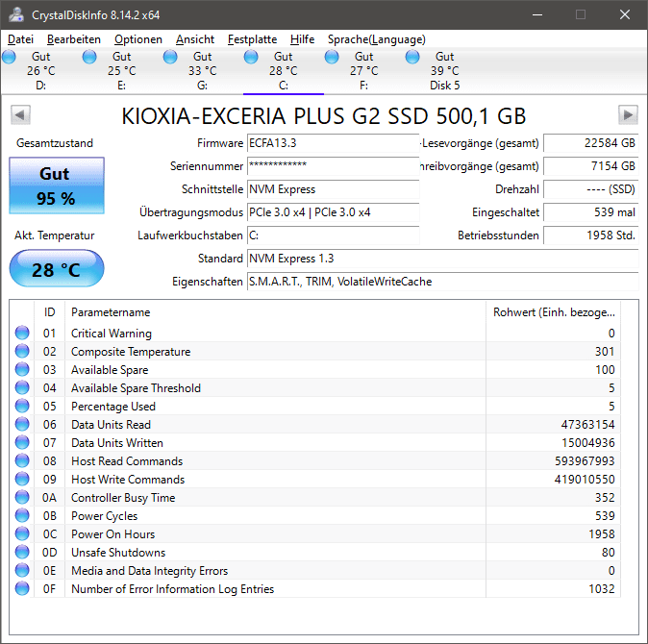Click the Gut 95 % health status button
The image size is (648, 644).
pyautogui.click(x=57, y=186)
